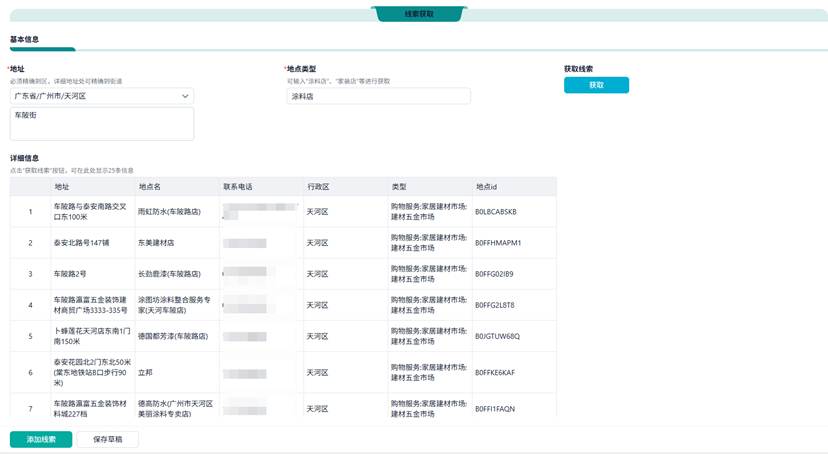Select place name 雨虹防水(车陂路店)
This screenshot has height=454, width=828.
click(x=170, y=212)
